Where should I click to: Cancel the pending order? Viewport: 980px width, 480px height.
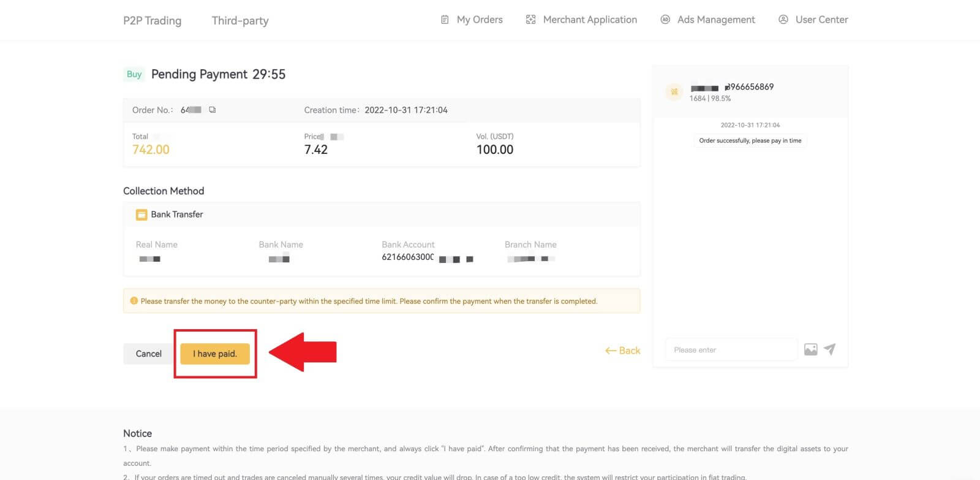coord(148,354)
